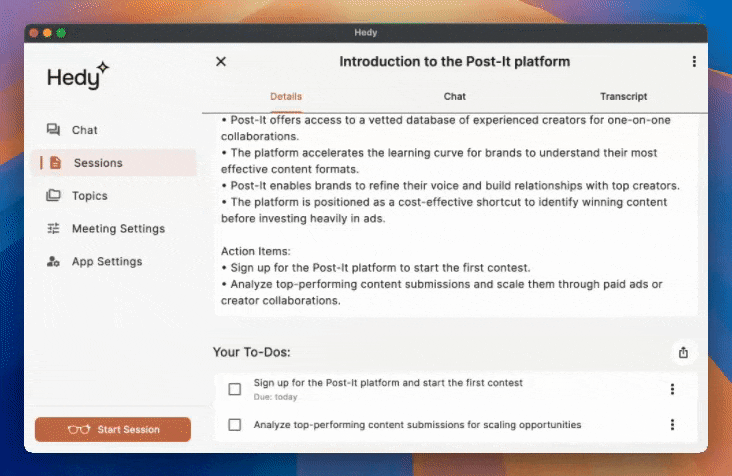Switch to the session Chat tab
Screen dimensions: 732x476
pos(454,97)
